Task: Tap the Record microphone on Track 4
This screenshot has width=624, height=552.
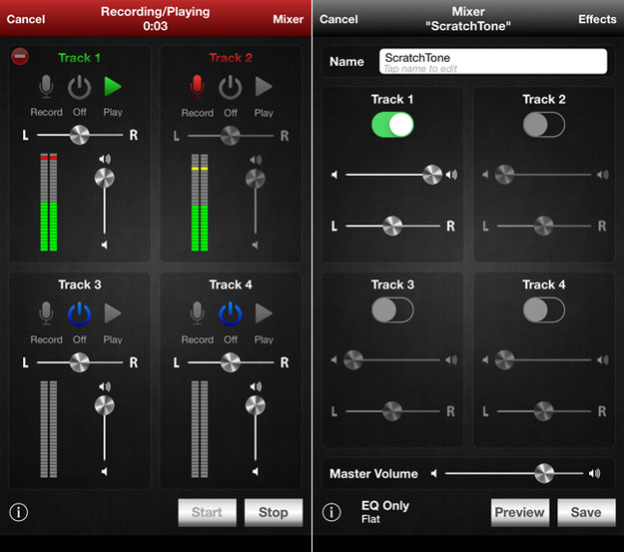Action: [x=197, y=313]
